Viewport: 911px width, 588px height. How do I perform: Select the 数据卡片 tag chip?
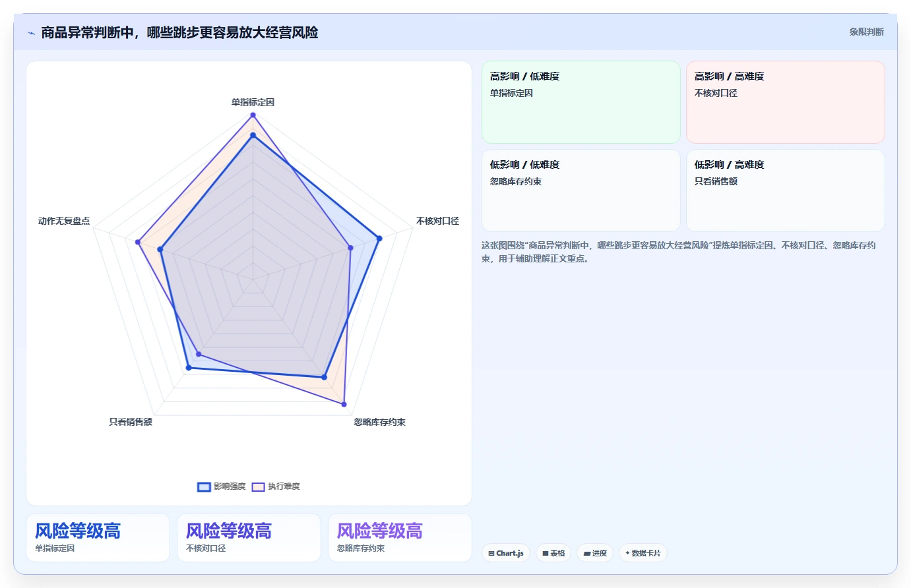643,553
